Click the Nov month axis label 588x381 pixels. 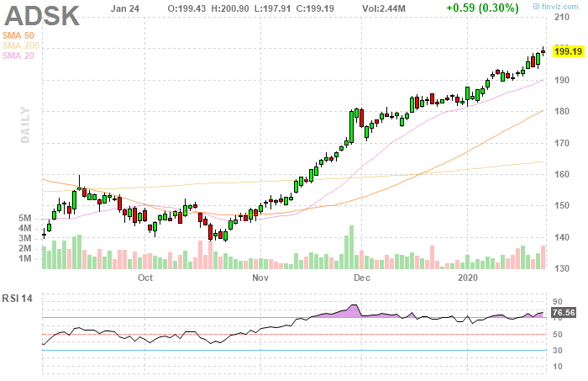click(260, 278)
